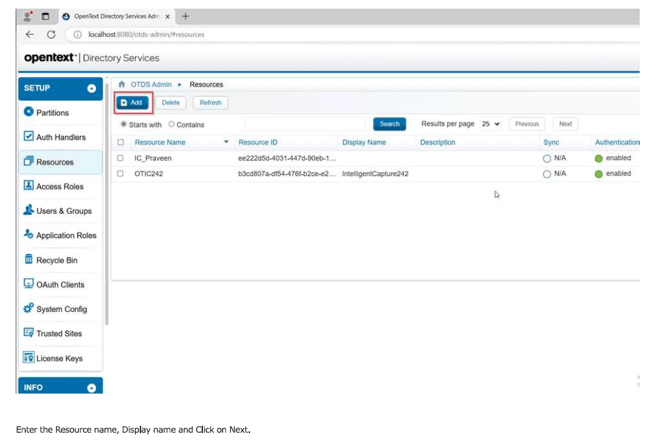Check the IC_Praveen row checkbox
The width and height of the screenshot is (670, 443).
pos(121,158)
